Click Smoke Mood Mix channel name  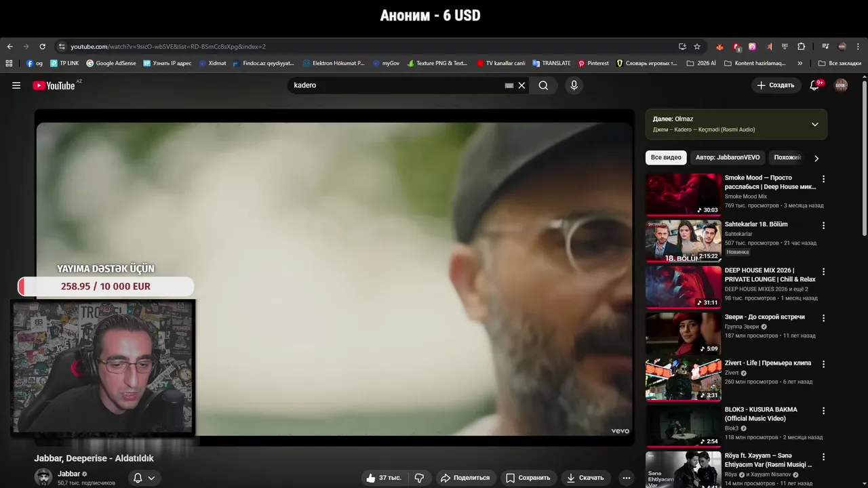click(x=745, y=197)
